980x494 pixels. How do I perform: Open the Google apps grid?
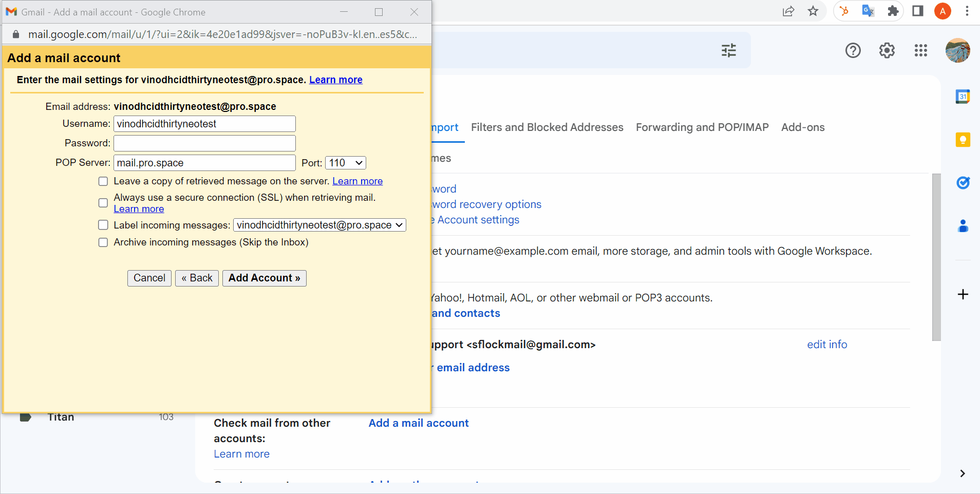pos(920,50)
